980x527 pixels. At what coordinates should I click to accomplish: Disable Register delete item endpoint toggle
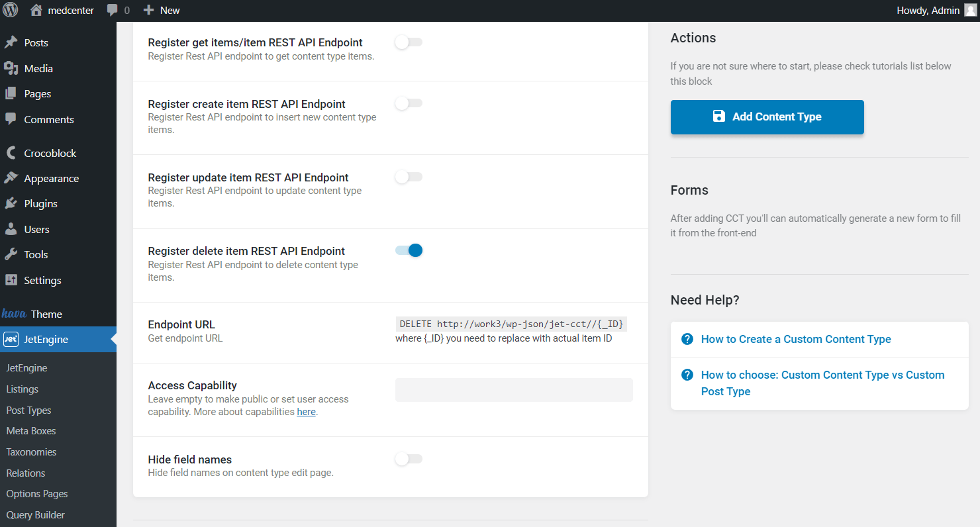(409, 250)
